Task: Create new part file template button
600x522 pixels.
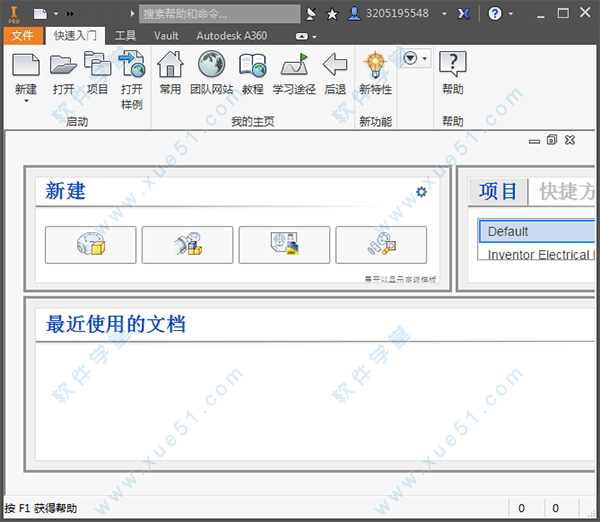Action: [x=91, y=245]
